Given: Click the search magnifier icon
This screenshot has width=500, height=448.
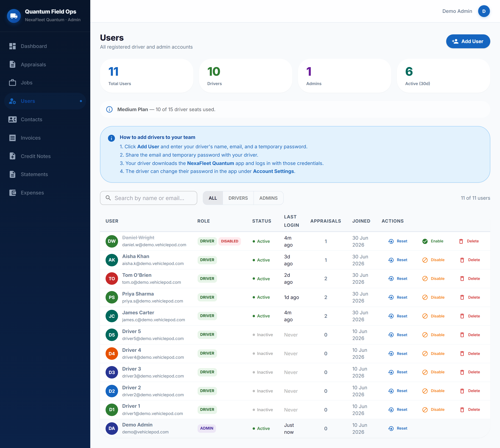Looking at the screenshot, I should pyautogui.click(x=108, y=198).
